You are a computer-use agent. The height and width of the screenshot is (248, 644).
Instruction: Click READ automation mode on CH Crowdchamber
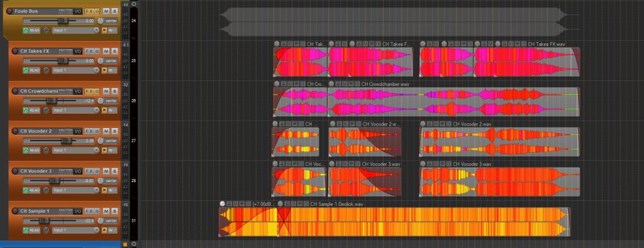pyautogui.click(x=31, y=111)
